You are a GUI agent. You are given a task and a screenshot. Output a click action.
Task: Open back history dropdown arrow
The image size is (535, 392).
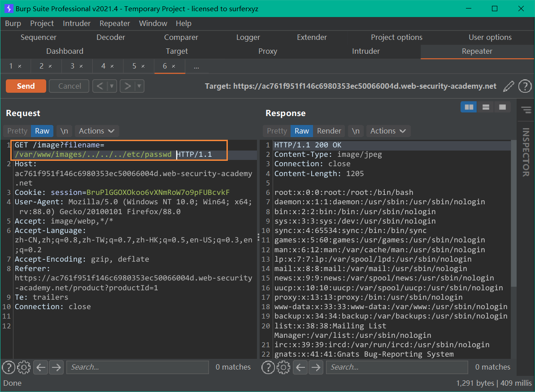click(x=112, y=86)
